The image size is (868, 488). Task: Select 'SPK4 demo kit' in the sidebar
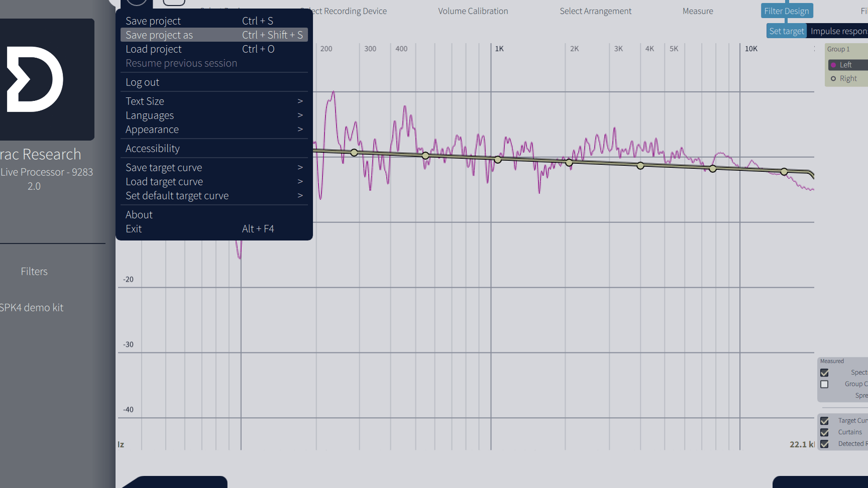point(31,307)
